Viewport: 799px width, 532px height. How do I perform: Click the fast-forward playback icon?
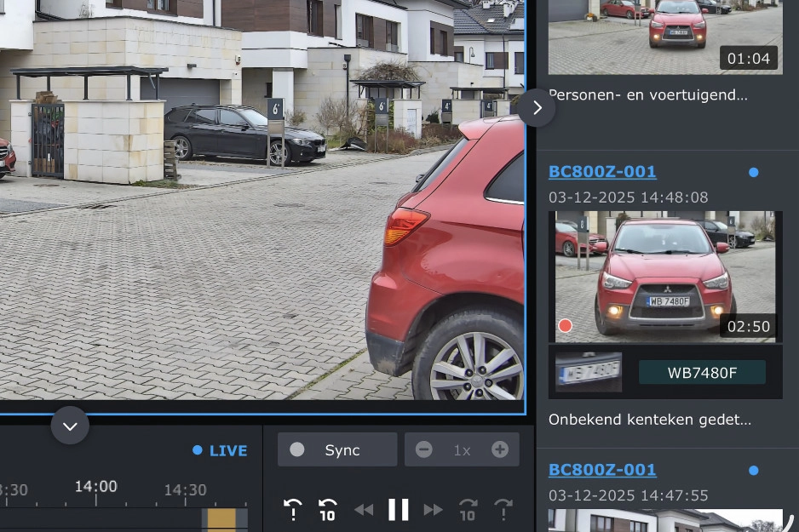click(433, 508)
